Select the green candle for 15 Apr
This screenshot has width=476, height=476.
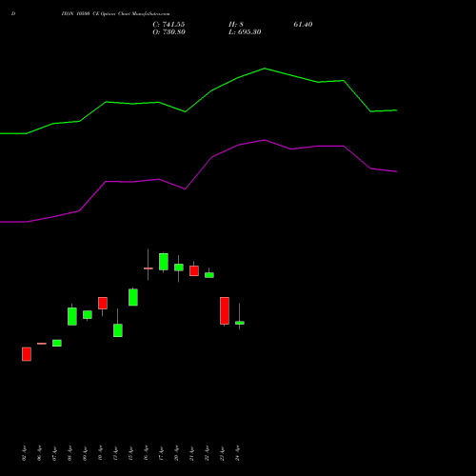coord(133,297)
